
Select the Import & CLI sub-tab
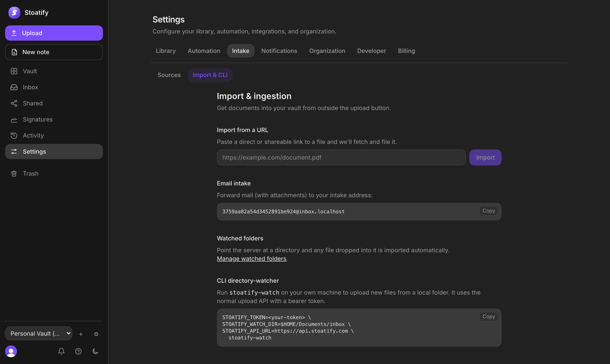coord(210,75)
